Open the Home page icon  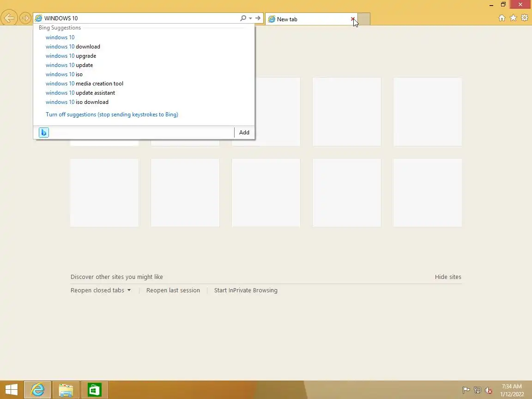click(502, 18)
